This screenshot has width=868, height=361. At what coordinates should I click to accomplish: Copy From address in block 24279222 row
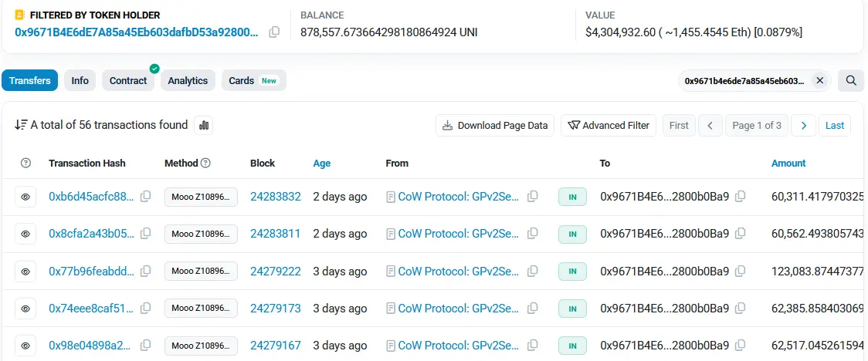click(533, 271)
